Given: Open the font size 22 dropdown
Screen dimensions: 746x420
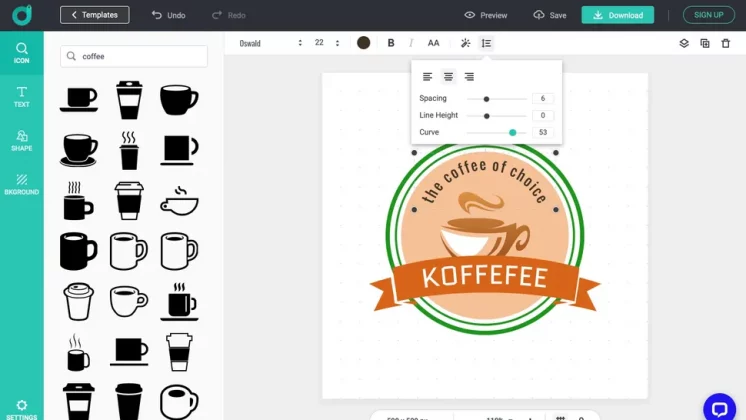Looking at the screenshot, I should (x=327, y=43).
